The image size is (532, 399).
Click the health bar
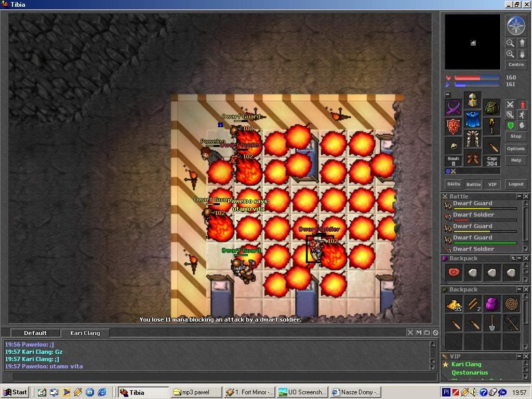tap(477, 78)
